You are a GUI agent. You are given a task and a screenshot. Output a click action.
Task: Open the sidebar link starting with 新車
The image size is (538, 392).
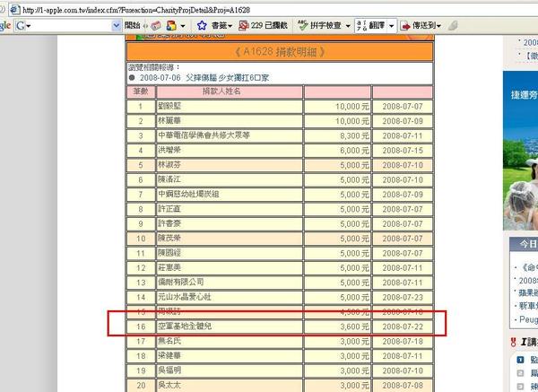coord(528,306)
